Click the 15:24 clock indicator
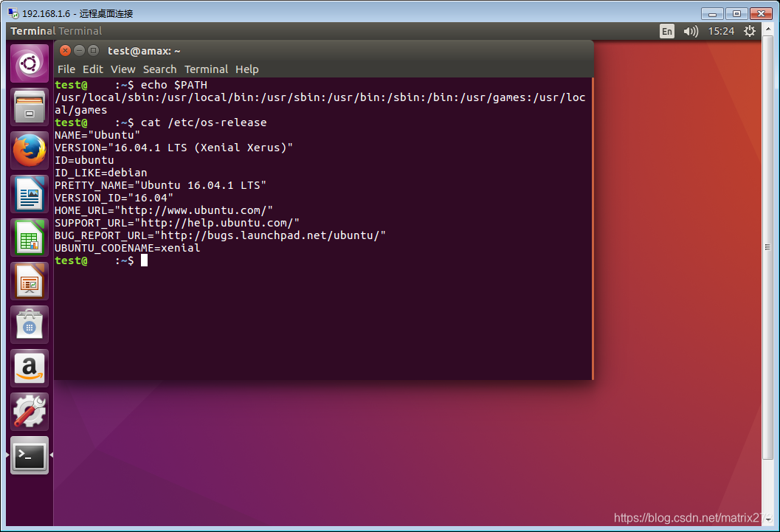 coord(721,31)
